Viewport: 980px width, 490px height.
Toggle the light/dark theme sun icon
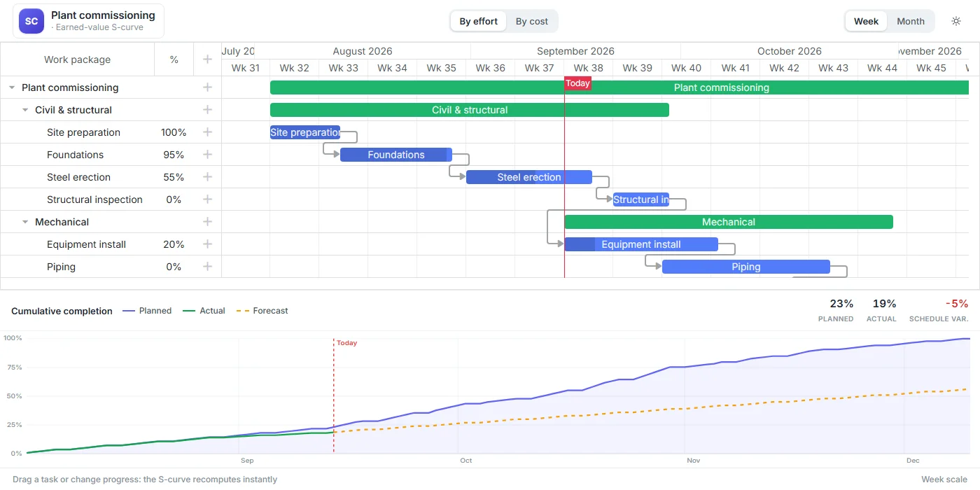click(x=956, y=21)
